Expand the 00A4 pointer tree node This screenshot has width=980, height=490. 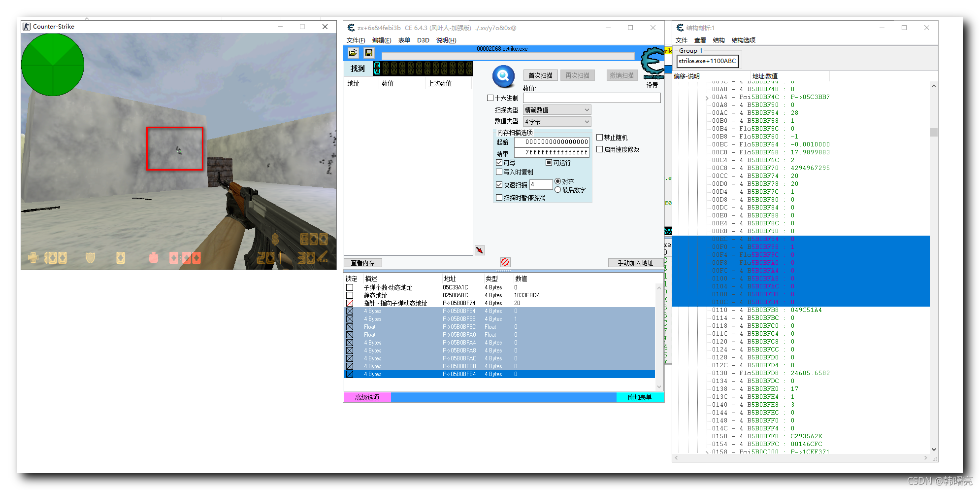pos(707,98)
